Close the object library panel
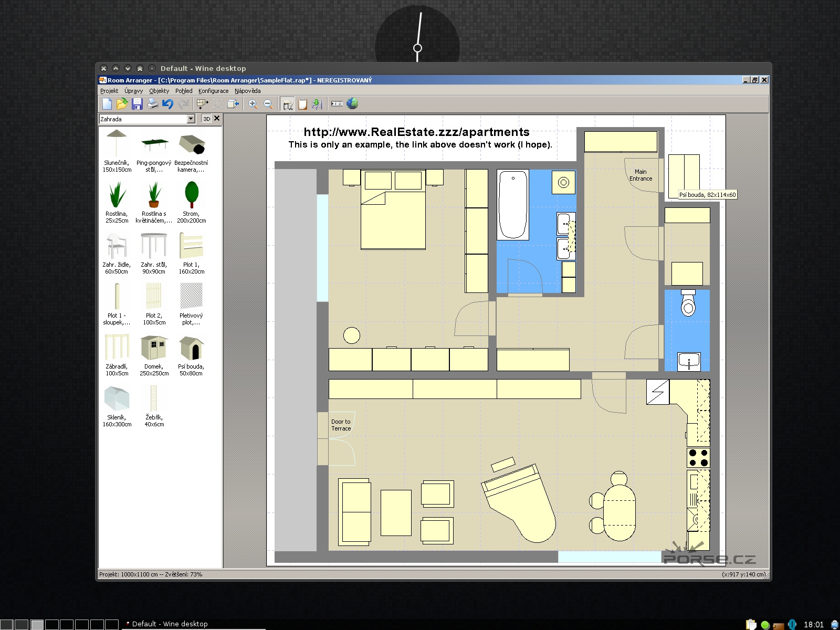Screen dimensions: 840x630 pos(217,119)
